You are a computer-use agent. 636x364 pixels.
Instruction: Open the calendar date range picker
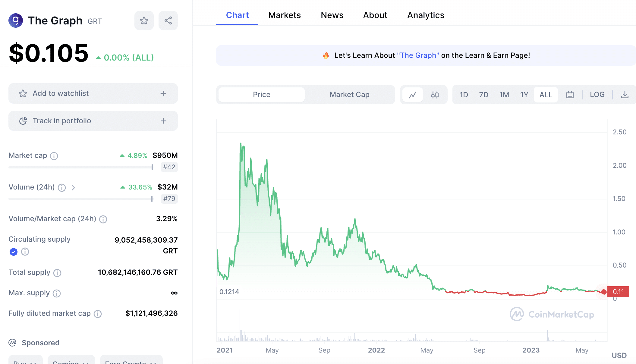[x=570, y=95]
